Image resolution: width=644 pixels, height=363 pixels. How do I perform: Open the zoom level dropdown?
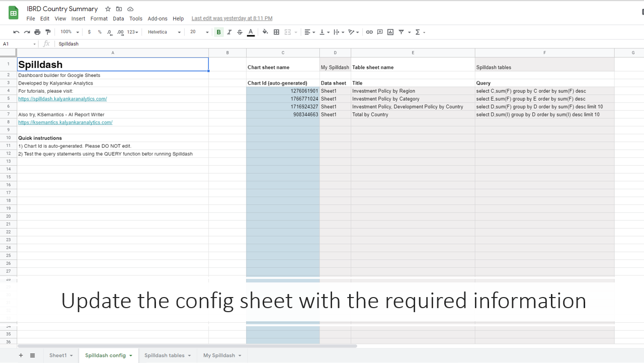pos(70,32)
